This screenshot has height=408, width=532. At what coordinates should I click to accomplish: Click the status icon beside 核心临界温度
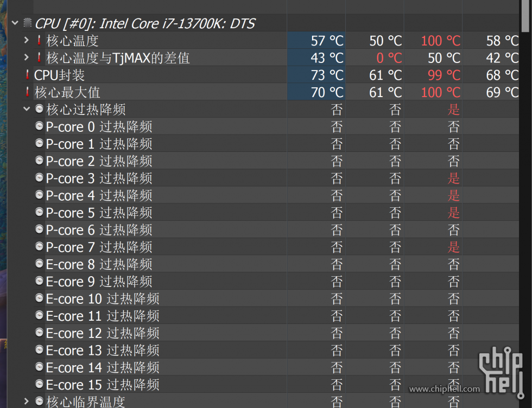pyautogui.click(x=39, y=401)
